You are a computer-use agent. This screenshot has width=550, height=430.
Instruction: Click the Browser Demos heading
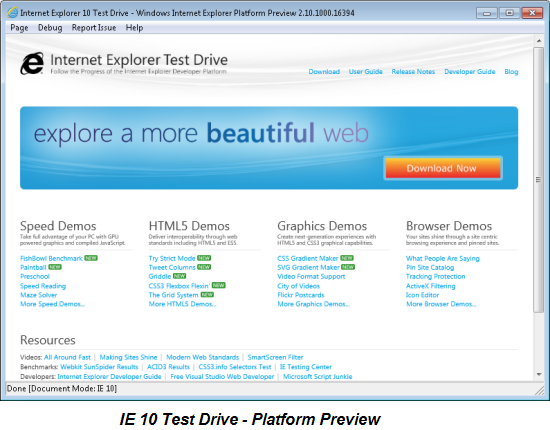[x=449, y=226]
